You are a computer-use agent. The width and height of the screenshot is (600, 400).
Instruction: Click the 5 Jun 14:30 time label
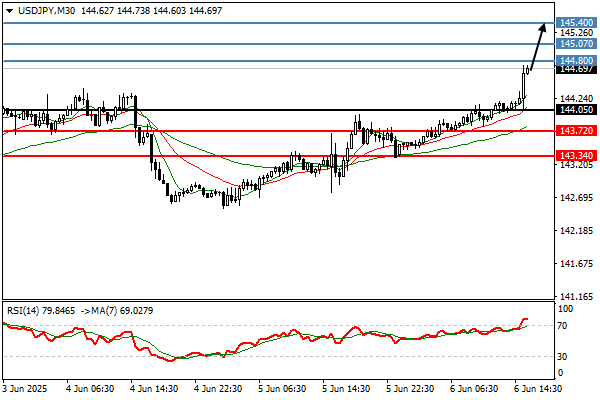[346, 389]
